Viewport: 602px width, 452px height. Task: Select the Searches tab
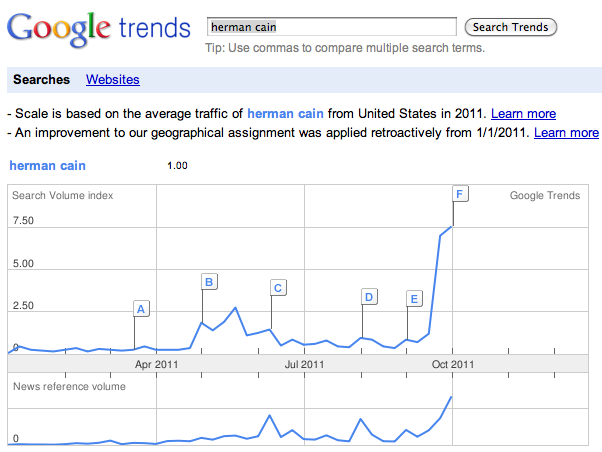pyautogui.click(x=41, y=80)
